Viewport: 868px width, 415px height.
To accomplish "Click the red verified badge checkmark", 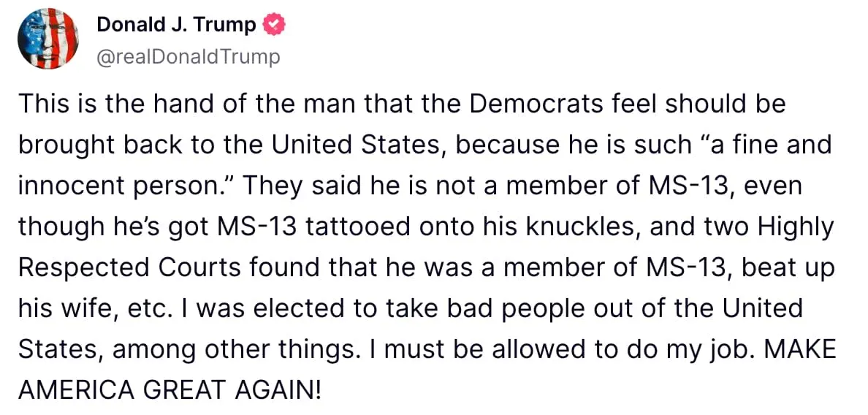I will 274,26.
